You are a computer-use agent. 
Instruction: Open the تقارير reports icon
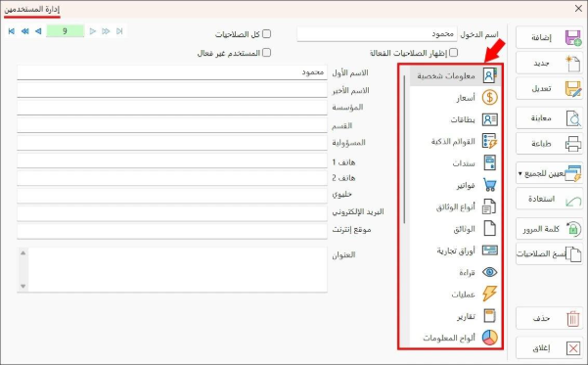pos(489,316)
